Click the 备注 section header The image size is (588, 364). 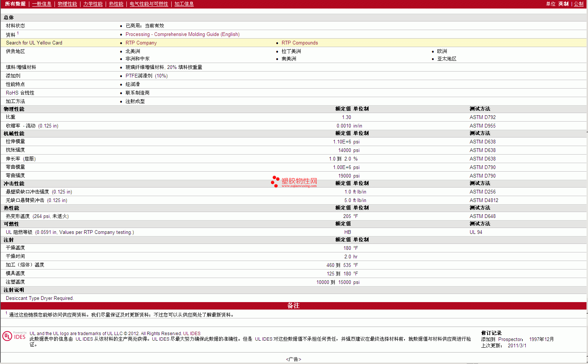(x=293, y=305)
